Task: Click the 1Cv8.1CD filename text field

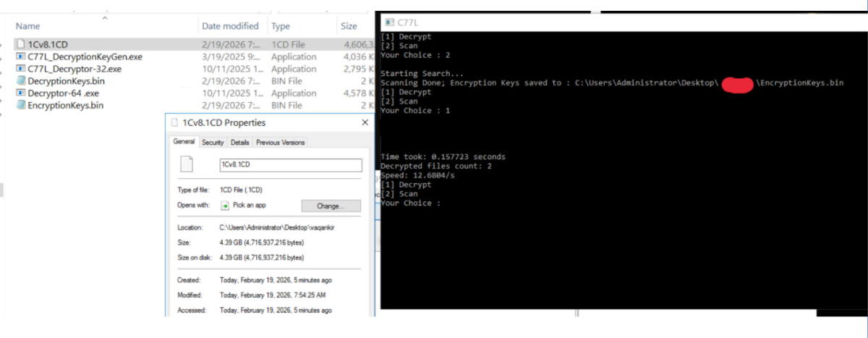Action: click(x=289, y=164)
